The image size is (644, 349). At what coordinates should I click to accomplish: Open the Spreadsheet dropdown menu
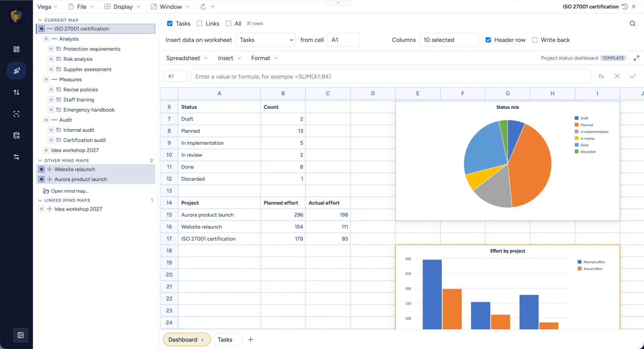coord(187,58)
